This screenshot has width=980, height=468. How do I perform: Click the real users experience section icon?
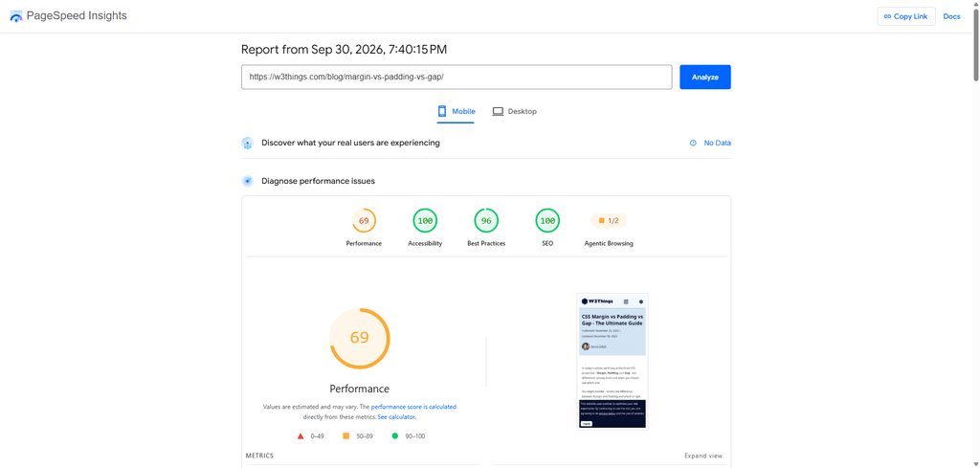pyautogui.click(x=247, y=144)
